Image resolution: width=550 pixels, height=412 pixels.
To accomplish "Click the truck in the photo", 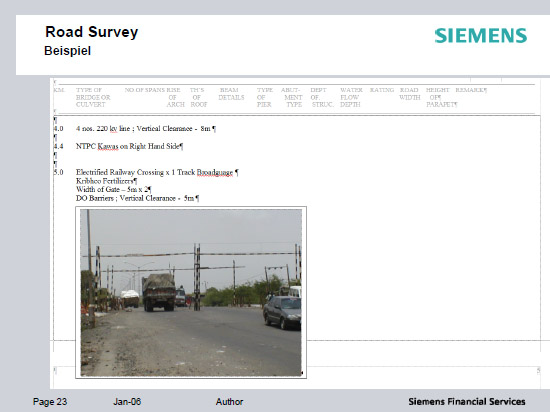I will tap(159, 292).
